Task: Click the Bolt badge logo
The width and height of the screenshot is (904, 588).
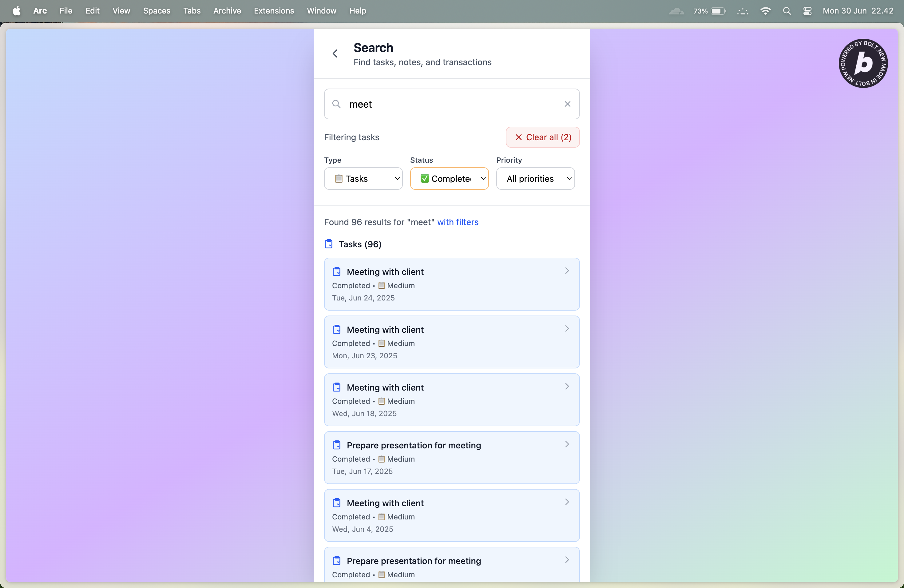Action: pos(863,63)
